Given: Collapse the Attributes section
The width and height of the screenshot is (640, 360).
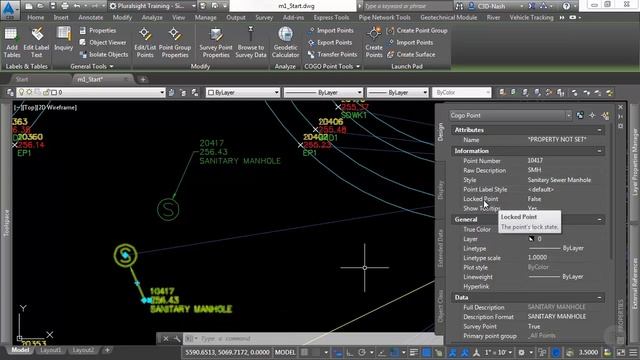Looking at the screenshot, I should 599,130.
